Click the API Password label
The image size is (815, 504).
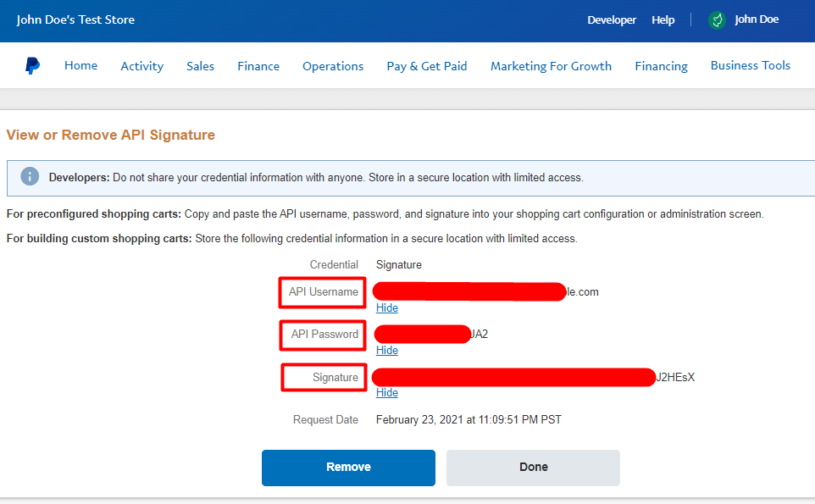324,334
